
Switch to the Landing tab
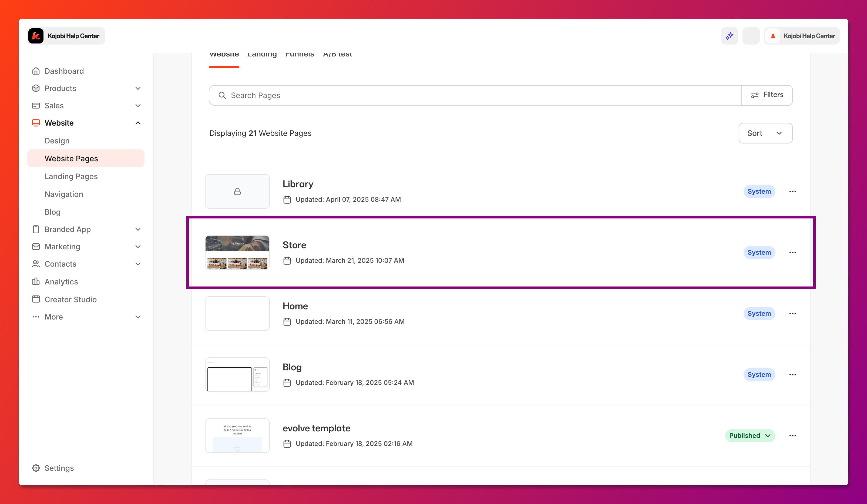tap(262, 55)
